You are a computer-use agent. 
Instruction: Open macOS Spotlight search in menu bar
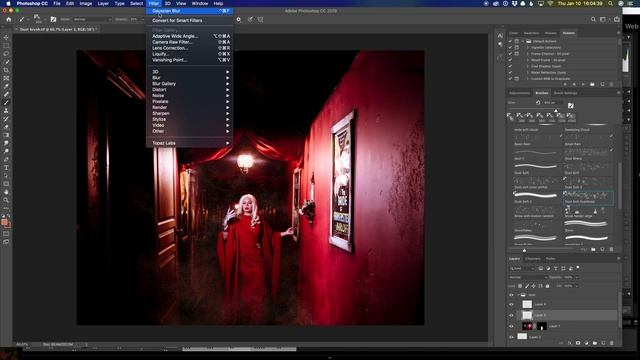click(610, 3)
